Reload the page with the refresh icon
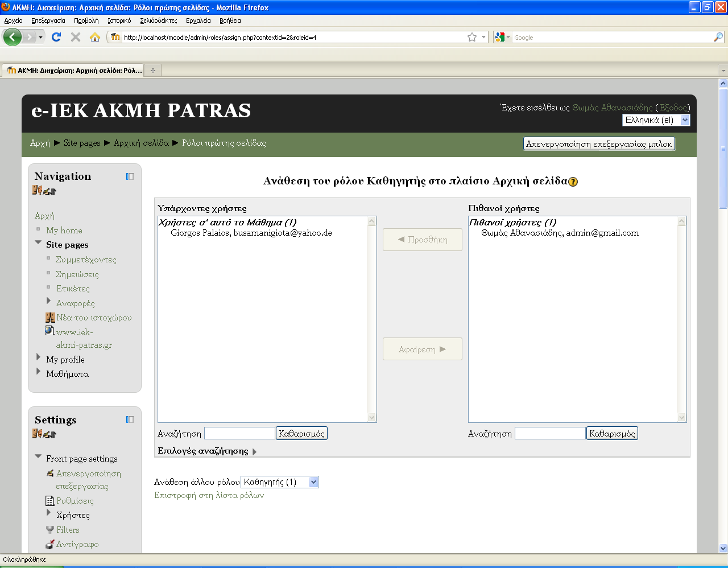Image resolution: width=728 pixels, height=568 pixels. click(56, 37)
